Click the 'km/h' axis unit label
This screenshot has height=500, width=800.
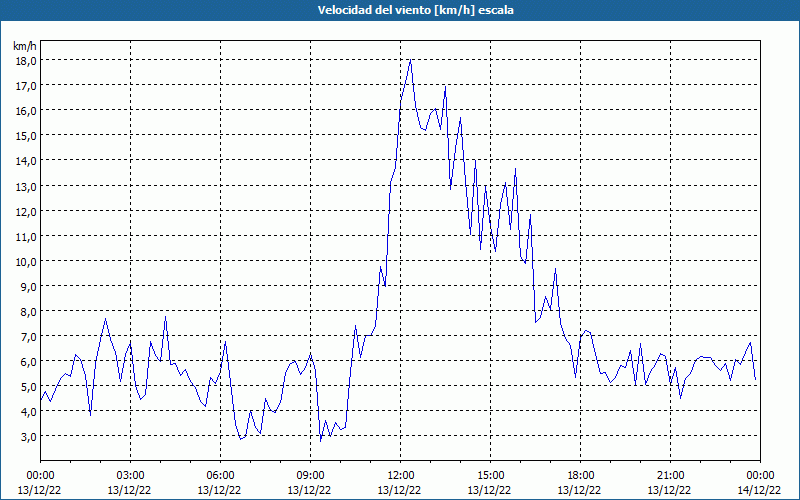tap(24, 46)
